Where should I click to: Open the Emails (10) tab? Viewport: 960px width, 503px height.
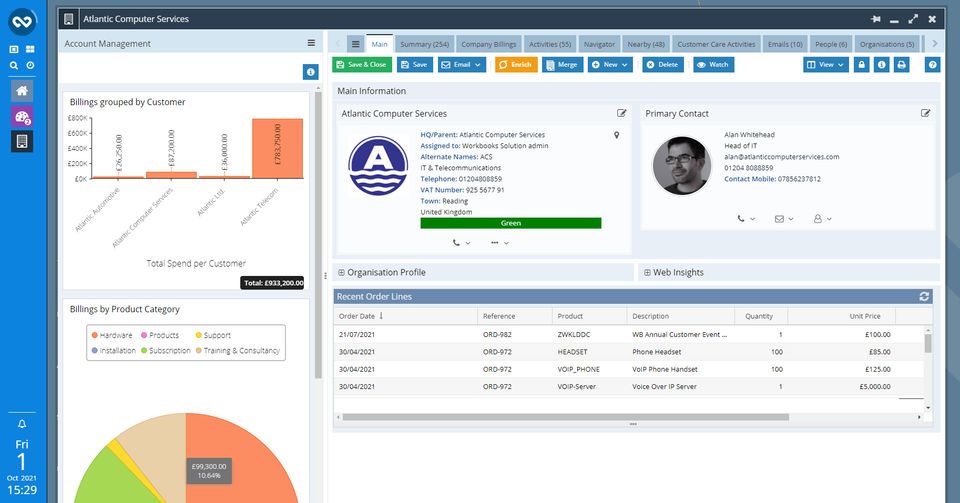tap(785, 44)
